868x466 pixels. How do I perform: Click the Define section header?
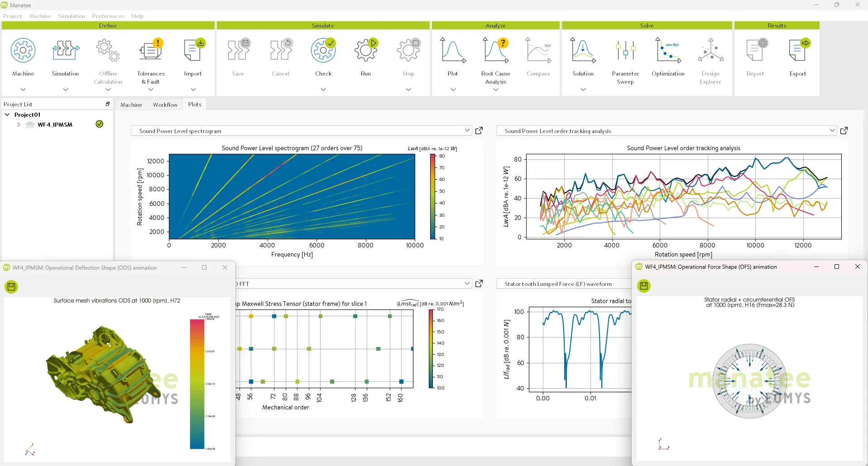pos(108,26)
